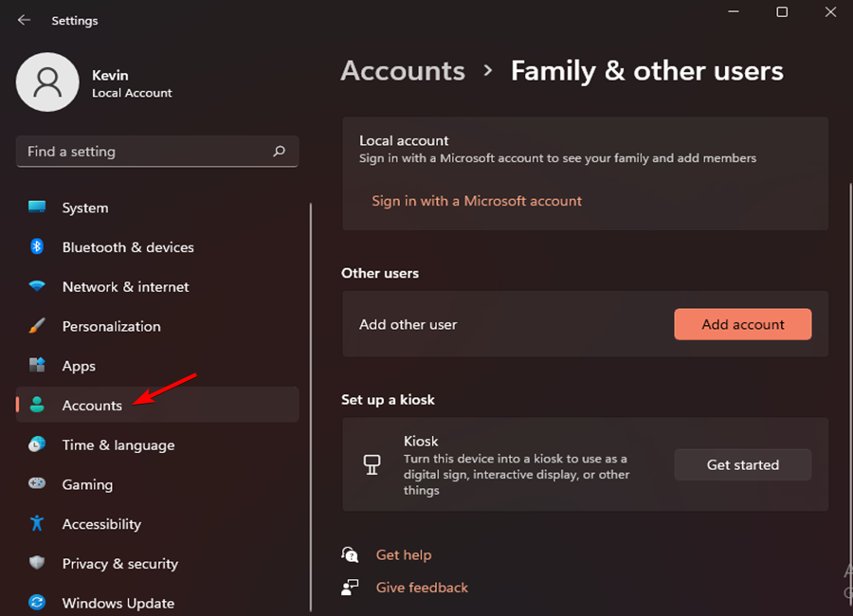Open Windows Update settings

(118, 603)
